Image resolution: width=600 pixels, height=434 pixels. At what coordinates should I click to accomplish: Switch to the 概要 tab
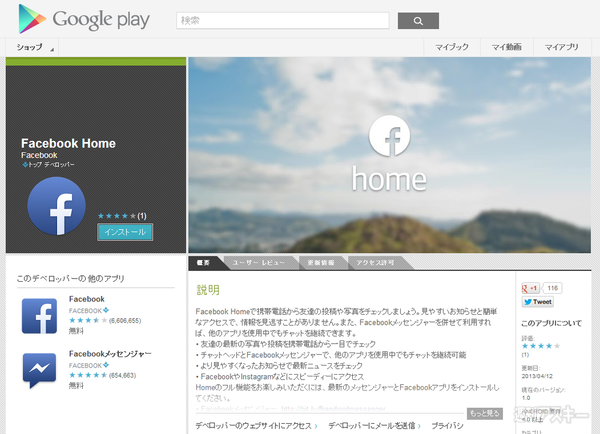pyautogui.click(x=203, y=263)
